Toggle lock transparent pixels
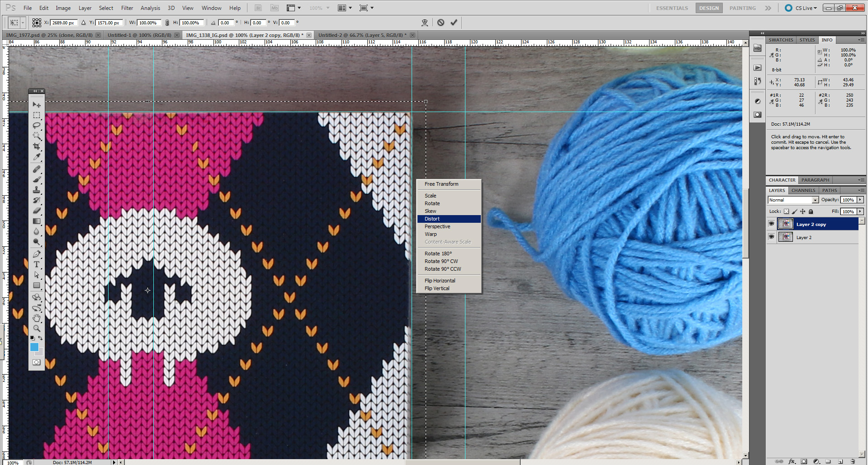 pyautogui.click(x=786, y=211)
